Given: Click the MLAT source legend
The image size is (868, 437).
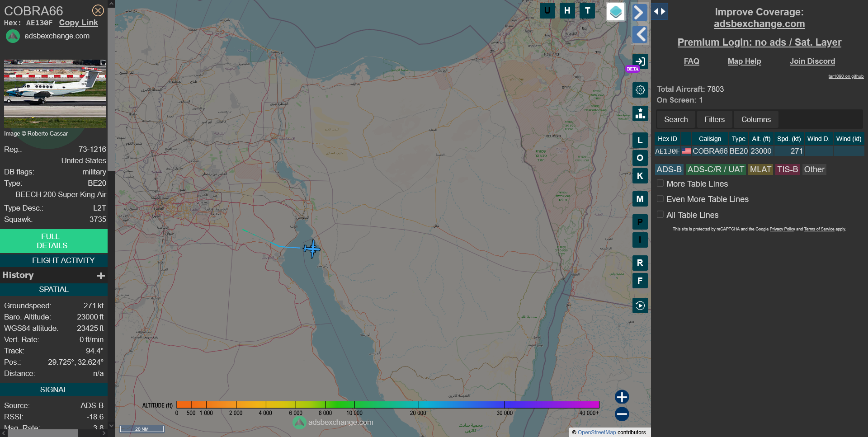Looking at the screenshot, I should 760,169.
